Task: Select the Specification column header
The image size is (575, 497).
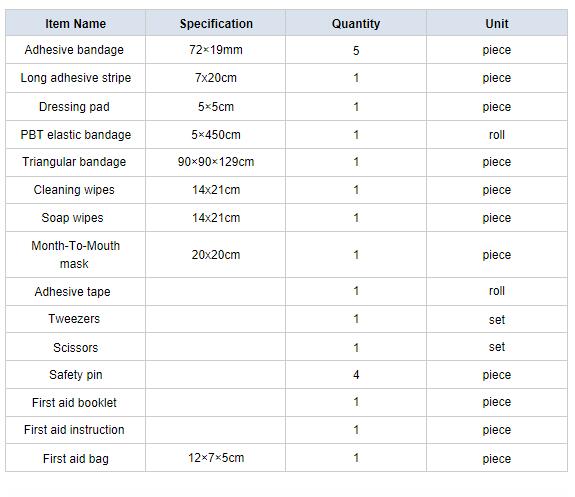Action: pos(216,23)
